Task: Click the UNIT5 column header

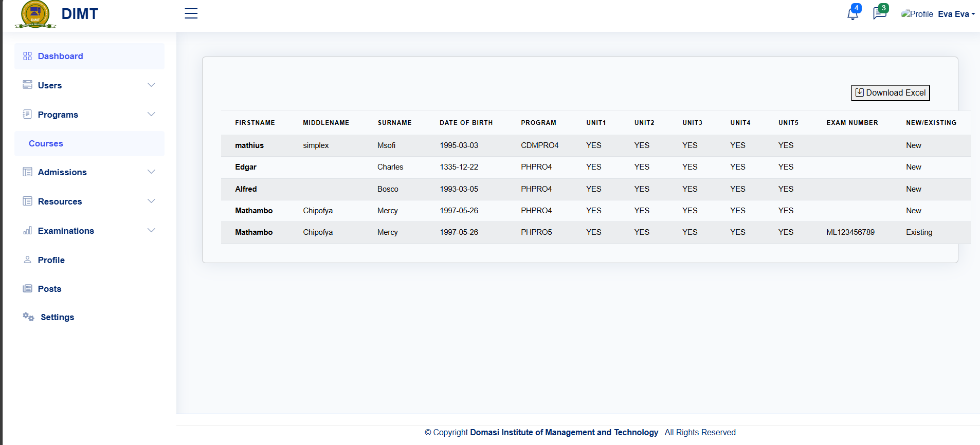Action: point(788,123)
